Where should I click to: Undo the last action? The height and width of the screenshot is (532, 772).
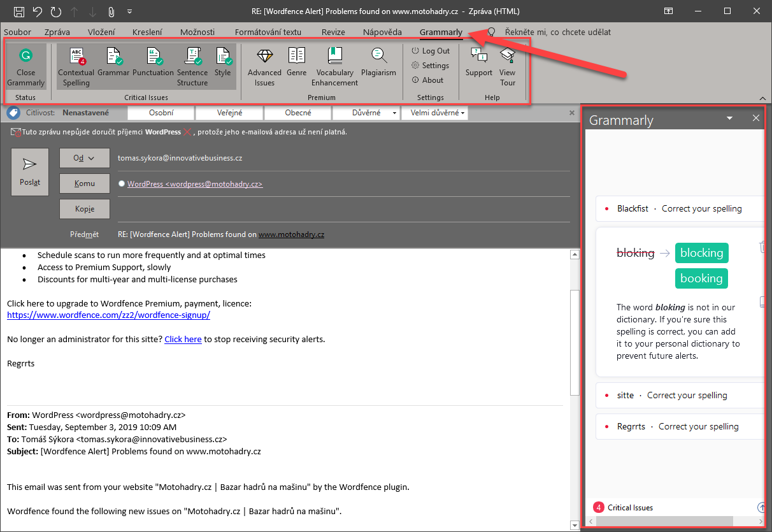click(38, 11)
